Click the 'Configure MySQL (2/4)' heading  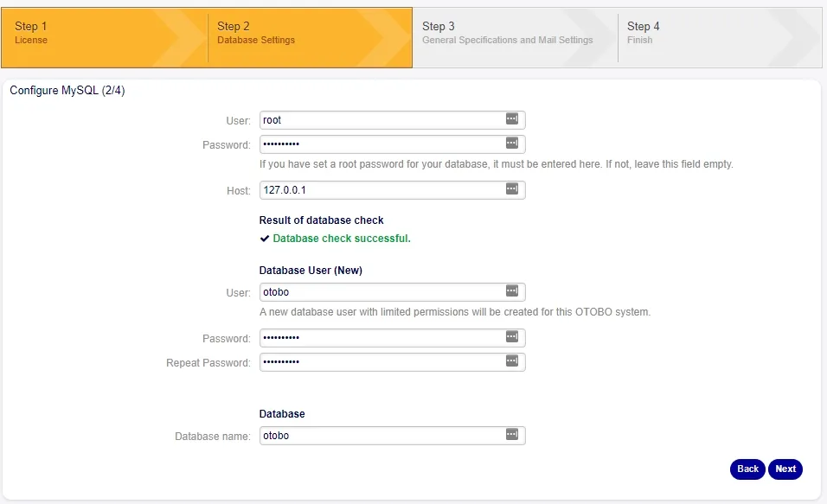pyautogui.click(x=67, y=91)
